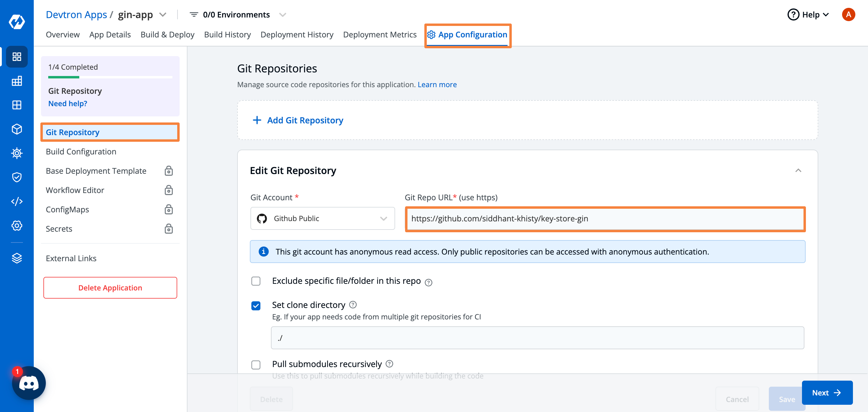Expand the gin-app application switcher
This screenshot has height=412, width=868.
[x=163, y=14]
